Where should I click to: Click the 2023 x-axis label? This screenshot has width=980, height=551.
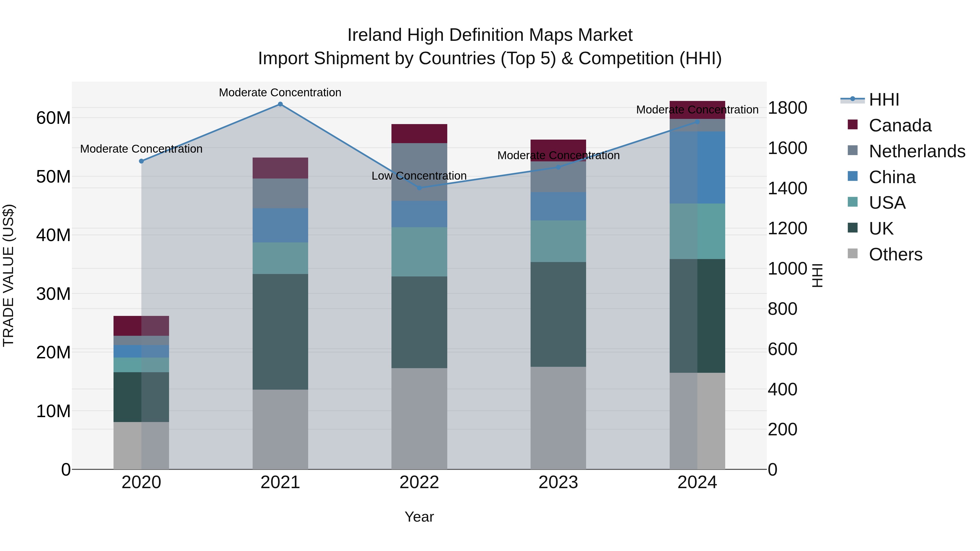coord(559,482)
